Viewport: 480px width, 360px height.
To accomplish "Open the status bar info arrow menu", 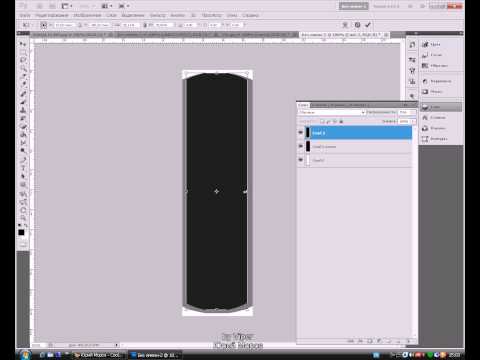I will [117, 345].
